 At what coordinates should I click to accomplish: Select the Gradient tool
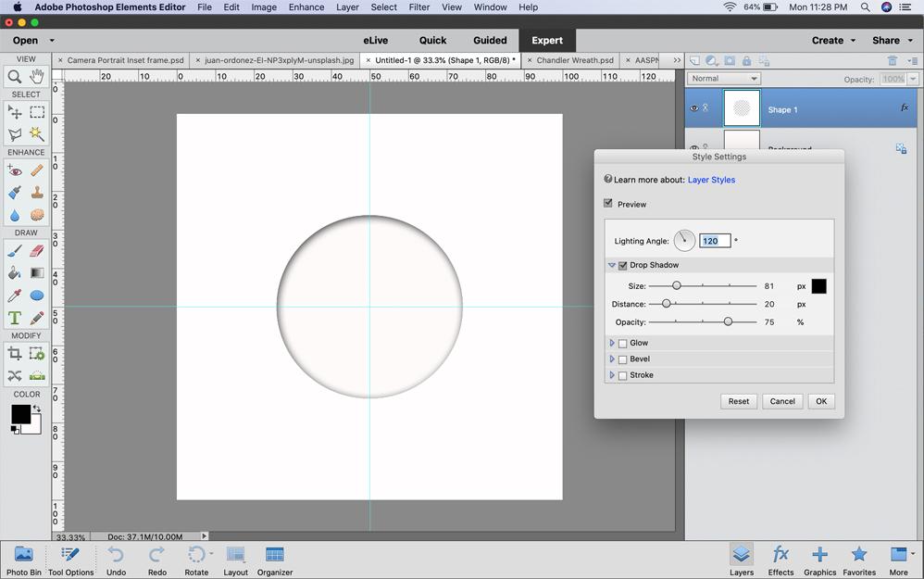pos(37,273)
